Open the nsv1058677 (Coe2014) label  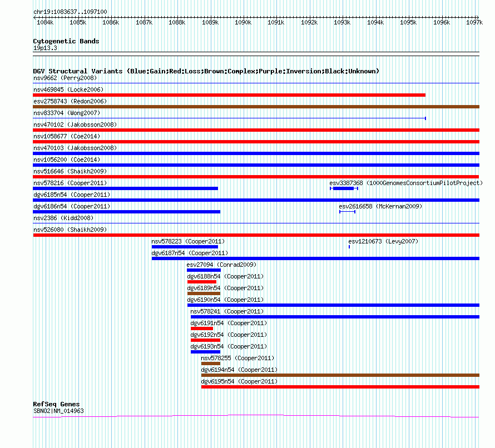(67, 136)
